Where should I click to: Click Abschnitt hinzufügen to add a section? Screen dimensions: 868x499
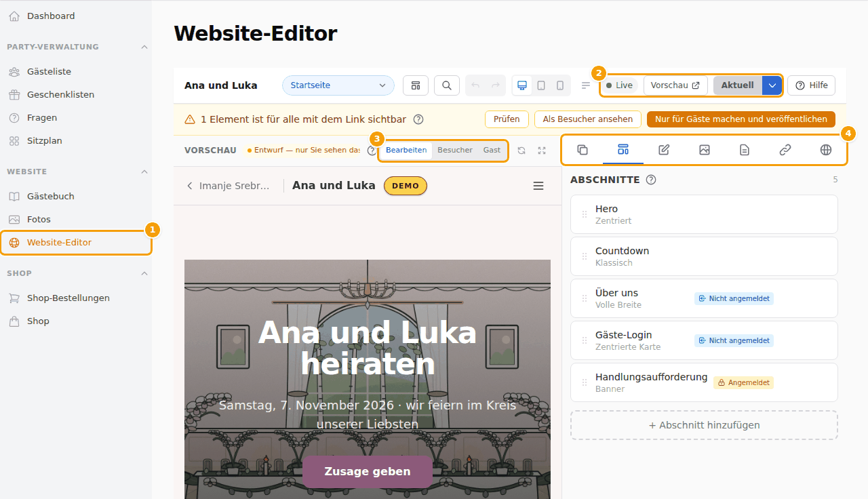704,425
